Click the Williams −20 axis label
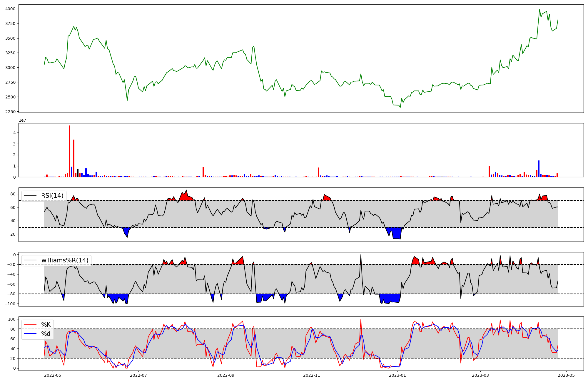This screenshot has width=588, height=382. [12, 264]
